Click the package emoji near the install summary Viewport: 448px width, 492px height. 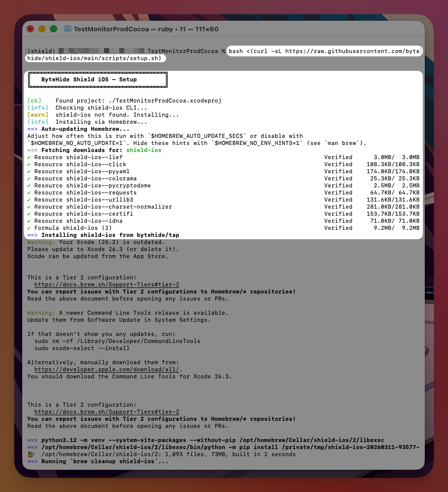[29, 454]
